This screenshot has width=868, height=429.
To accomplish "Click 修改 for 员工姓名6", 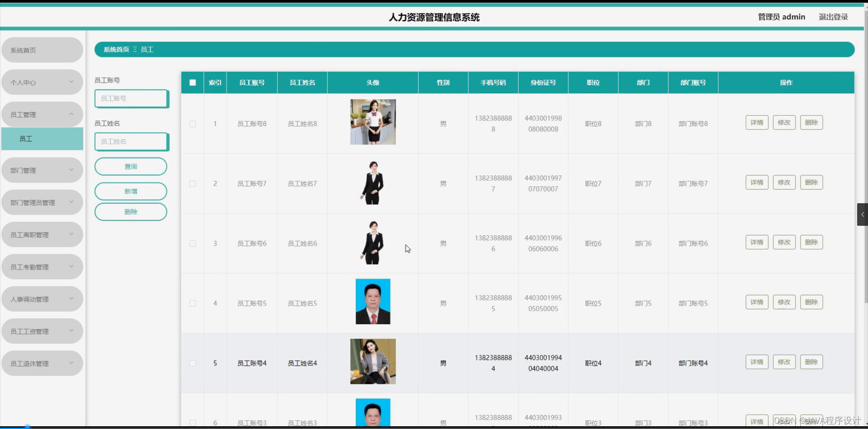I will point(784,242).
